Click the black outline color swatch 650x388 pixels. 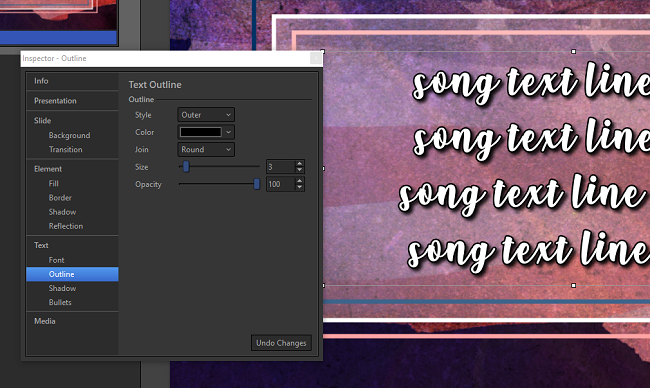tap(201, 132)
